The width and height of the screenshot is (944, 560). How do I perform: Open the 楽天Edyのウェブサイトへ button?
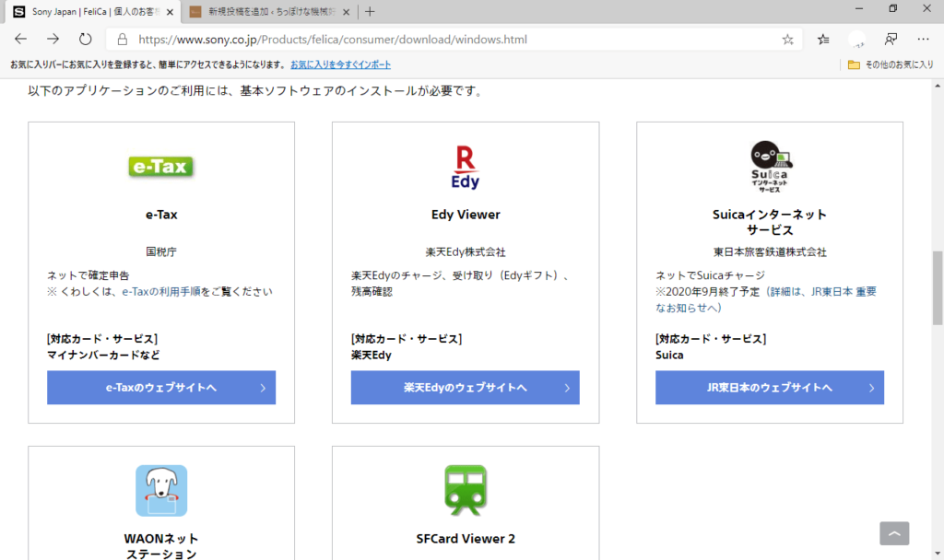pyautogui.click(x=466, y=388)
